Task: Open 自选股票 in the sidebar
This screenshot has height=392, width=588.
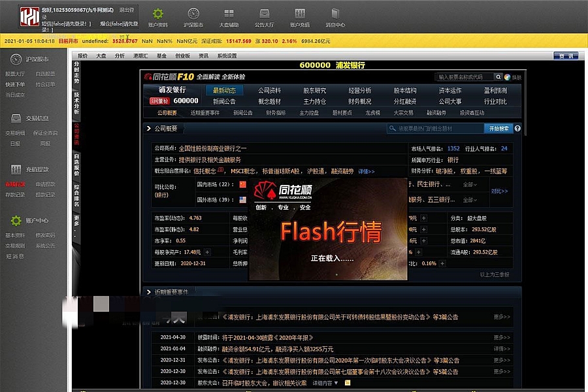Action: [45, 74]
